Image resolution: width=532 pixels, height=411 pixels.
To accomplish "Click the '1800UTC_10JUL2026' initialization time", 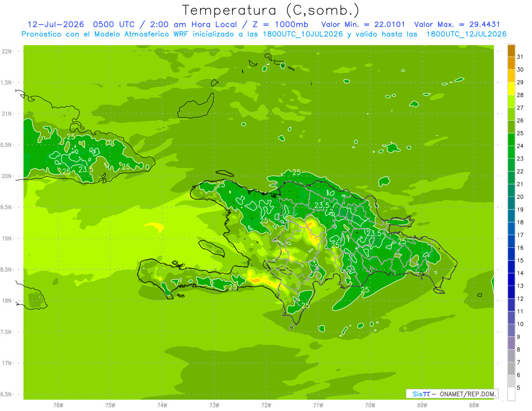I will pos(303,34).
